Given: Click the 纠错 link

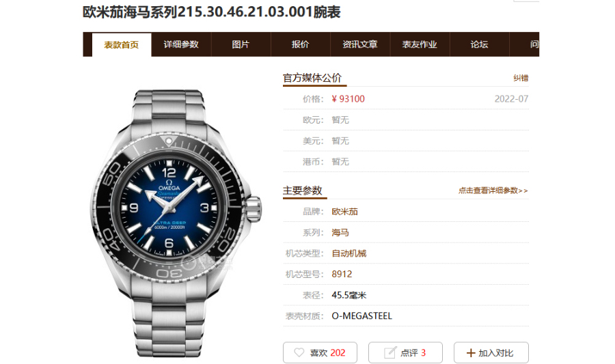Looking at the screenshot, I should (521, 78).
